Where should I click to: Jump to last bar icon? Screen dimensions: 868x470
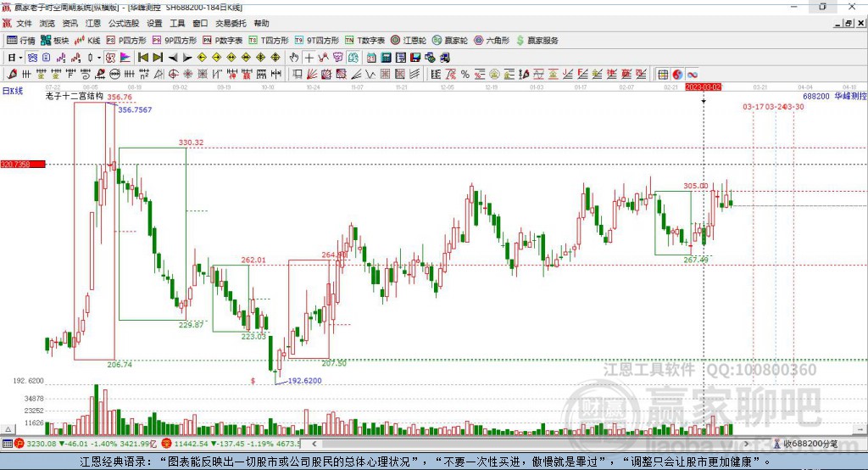click(158, 58)
